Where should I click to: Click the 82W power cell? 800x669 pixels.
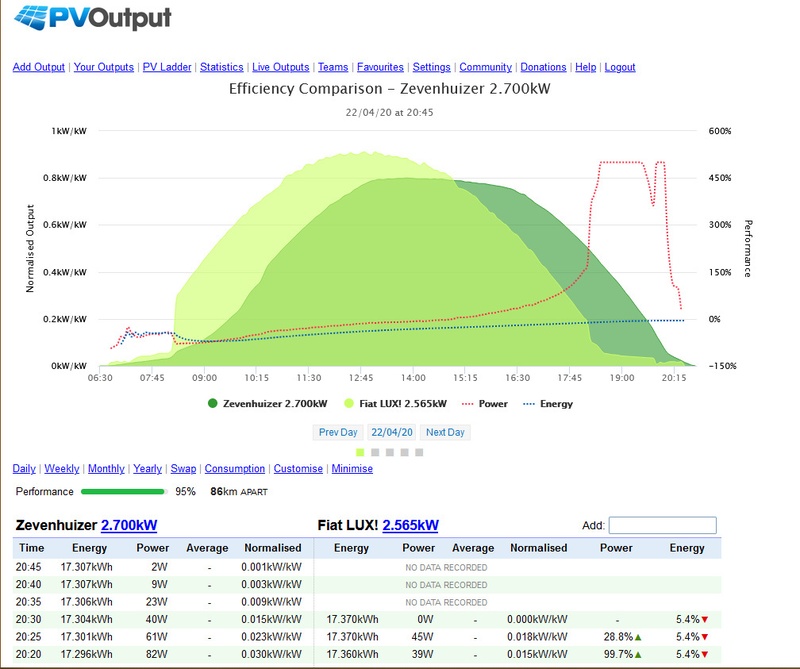(x=157, y=654)
